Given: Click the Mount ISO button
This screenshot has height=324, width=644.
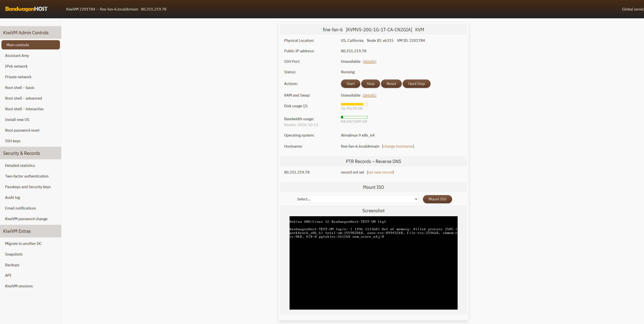Looking at the screenshot, I should [437, 199].
